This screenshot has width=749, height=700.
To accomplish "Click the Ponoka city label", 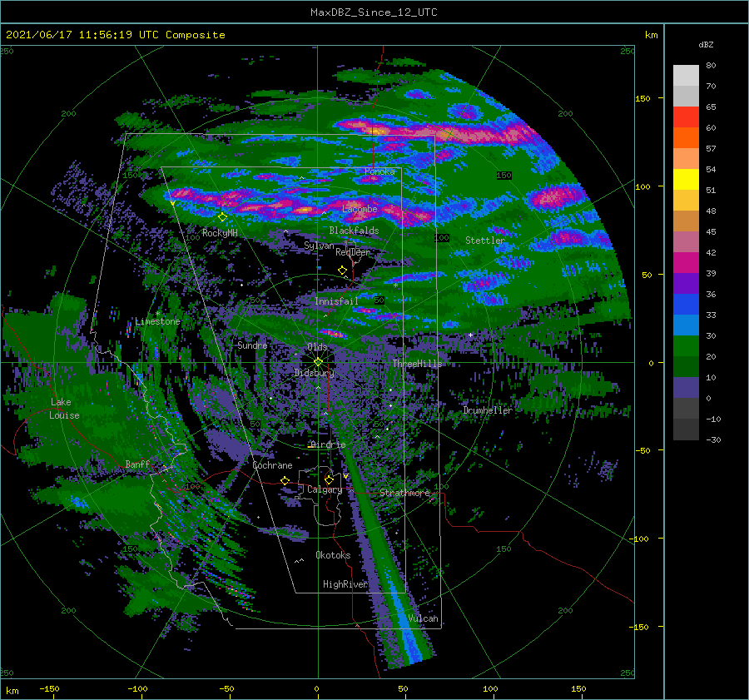I will coord(379,171).
